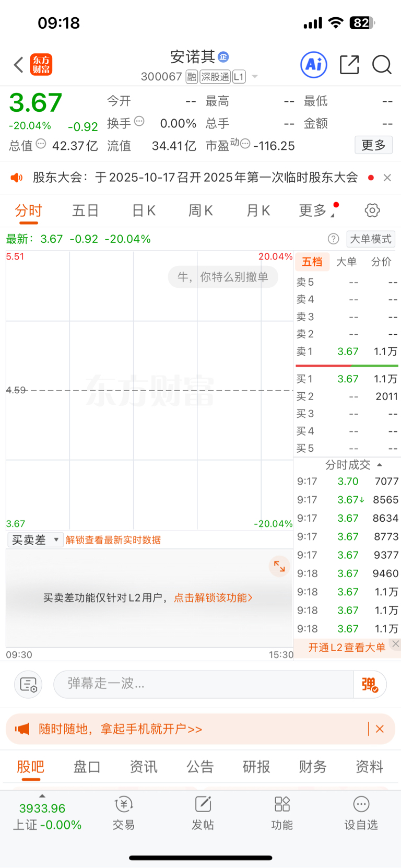Tap the 上证 3933.96 index ticker
This screenshot has height=868, width=401.
[47, 816]
